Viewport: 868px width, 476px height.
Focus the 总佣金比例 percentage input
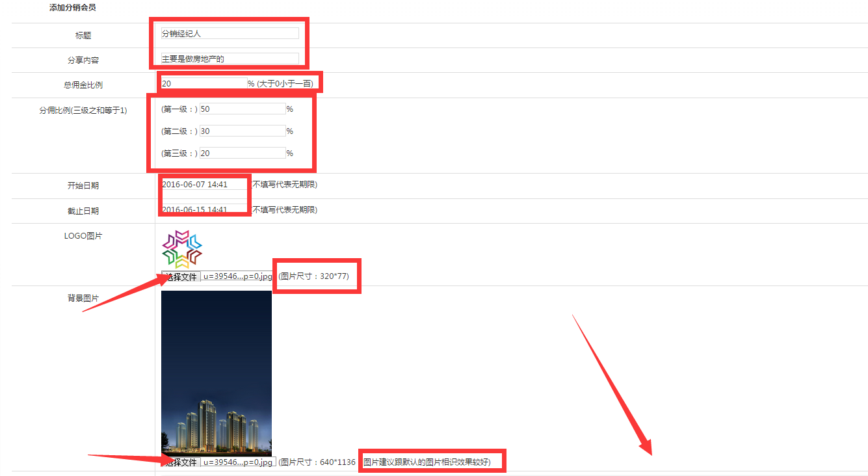pos(203,84)
